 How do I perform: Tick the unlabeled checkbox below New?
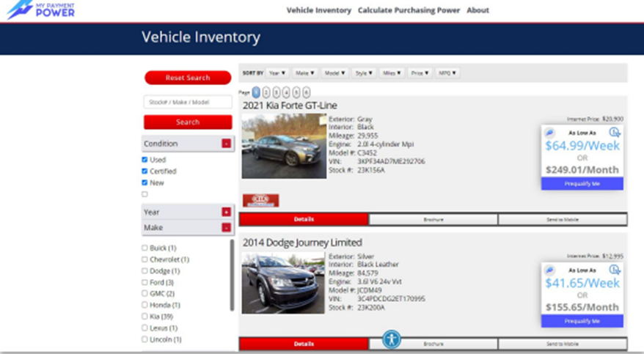click(x=144, y=194)
